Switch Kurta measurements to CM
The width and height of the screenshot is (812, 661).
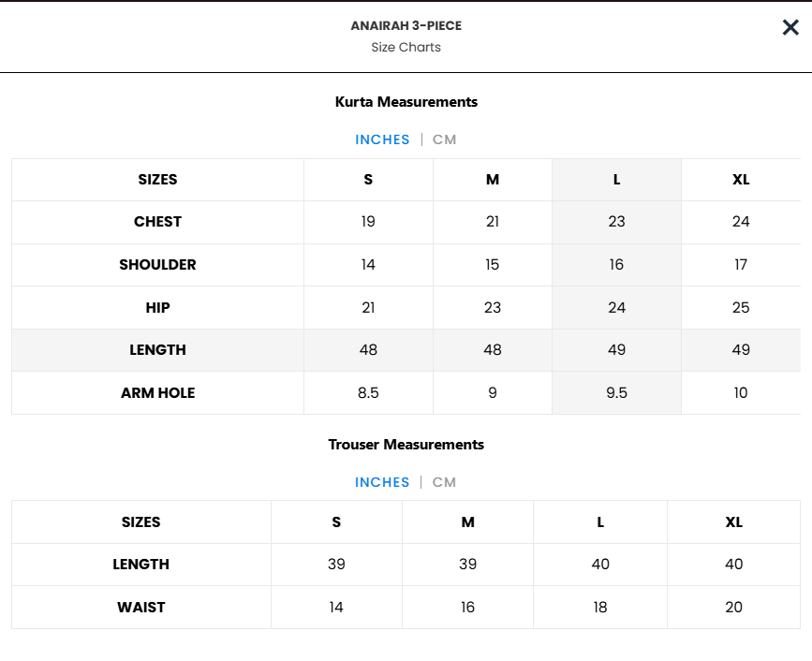point(444,140)
